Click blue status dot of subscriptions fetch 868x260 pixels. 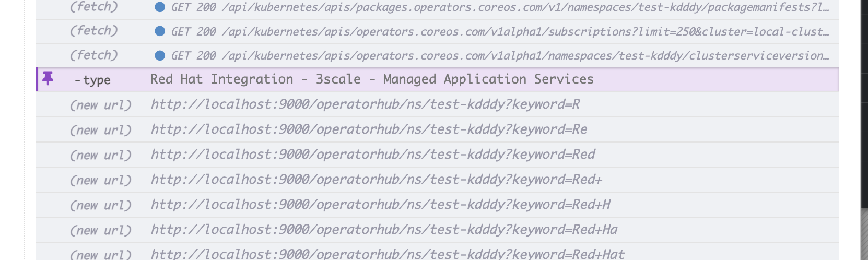point(160,31)
